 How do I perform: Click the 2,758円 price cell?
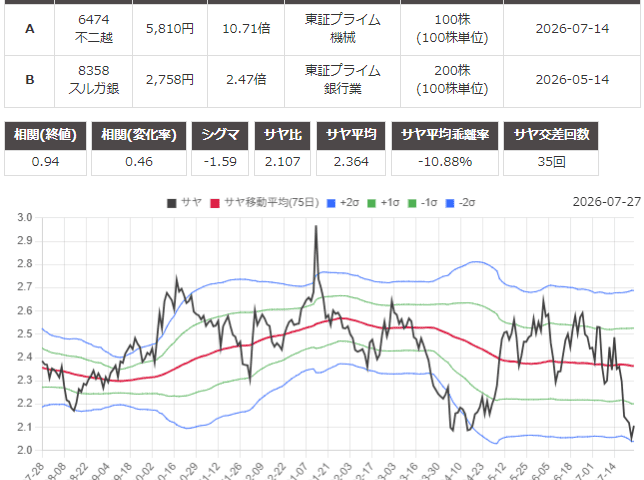[170, 80]
